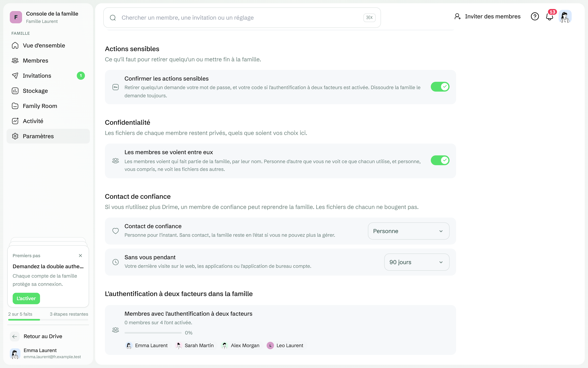Click the Console de la famille title
The image size is (588, 368).
(52, 14)
